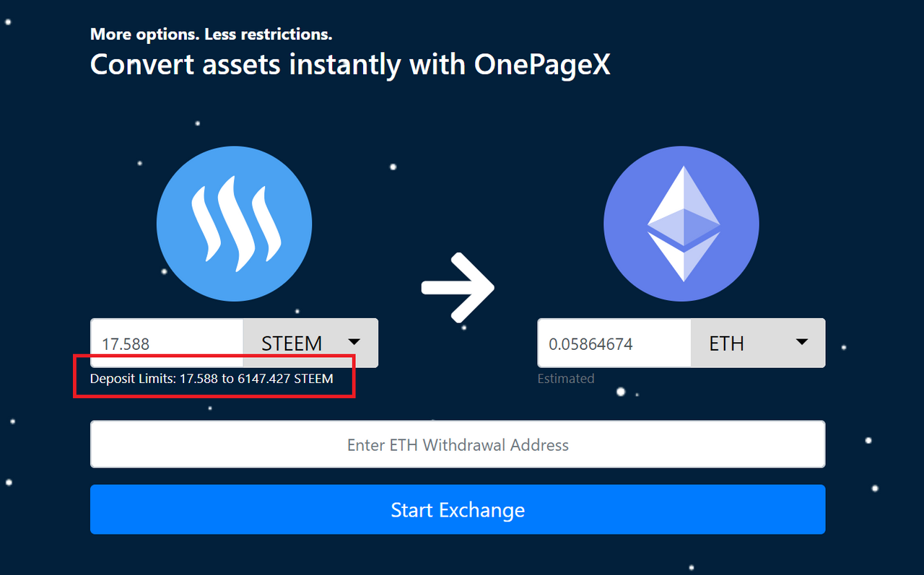Select the ETH text label in dropdown
The image size is (924, 575).
pos(726,343)
